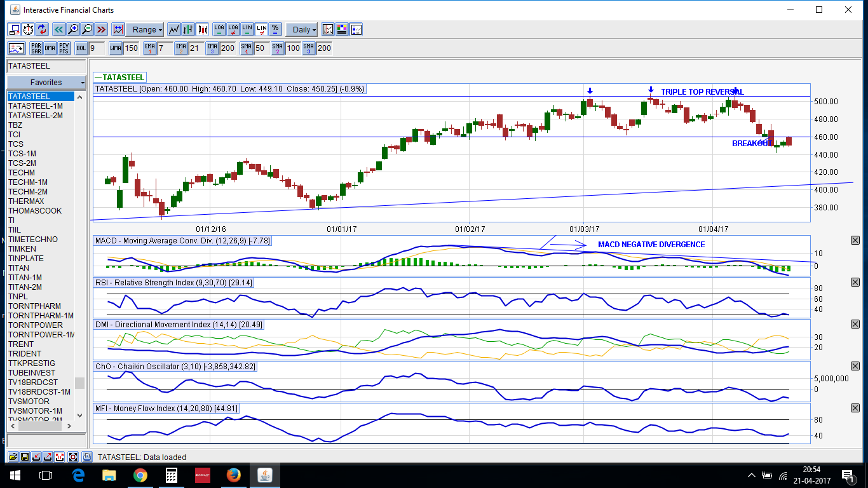Click the print chart icon in status bar

click(x=87, y=457)
